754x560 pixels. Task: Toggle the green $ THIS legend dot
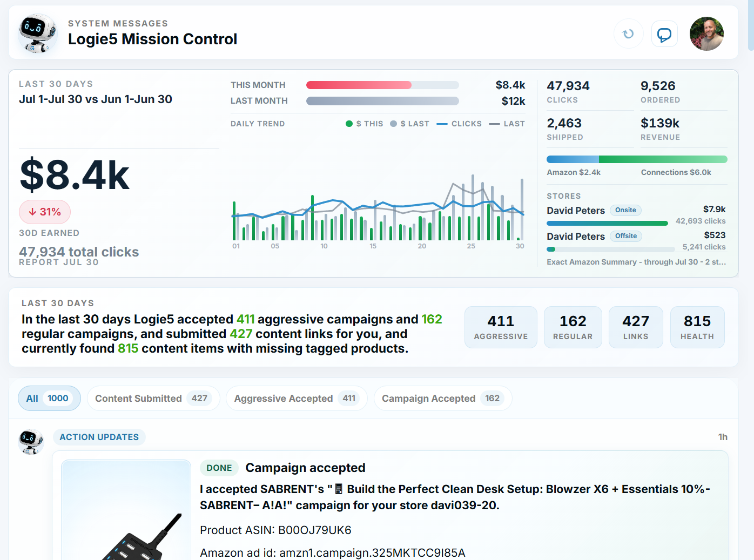click(x=349, y=124)
